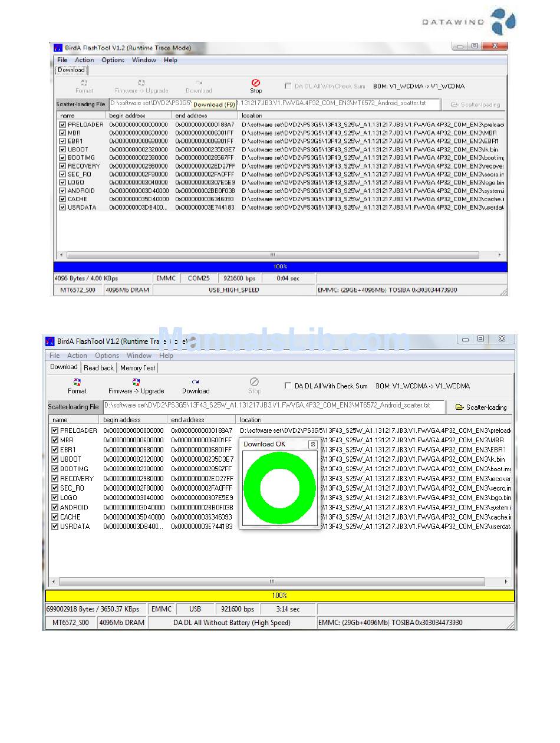Click 'COM25' status bar entry
The image size is (560, 743).
[199, 278]
